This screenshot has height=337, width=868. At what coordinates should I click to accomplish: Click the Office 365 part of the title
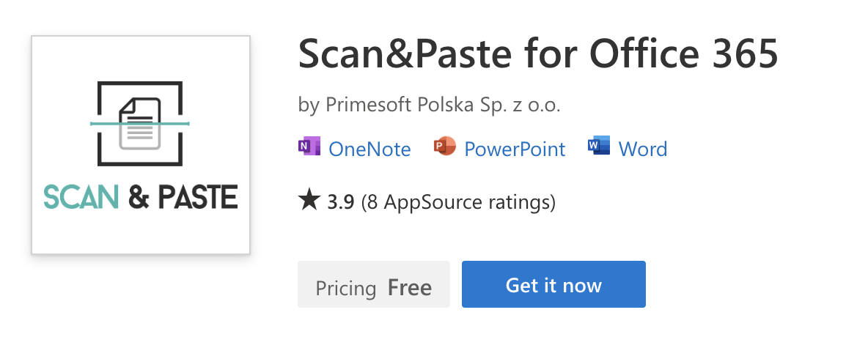coord(673,56)
